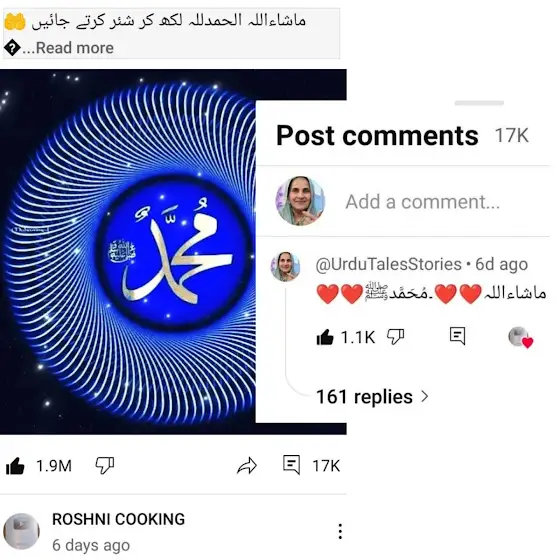Dislike the @UrduTalesStories comment

click(x=396, y=337)
